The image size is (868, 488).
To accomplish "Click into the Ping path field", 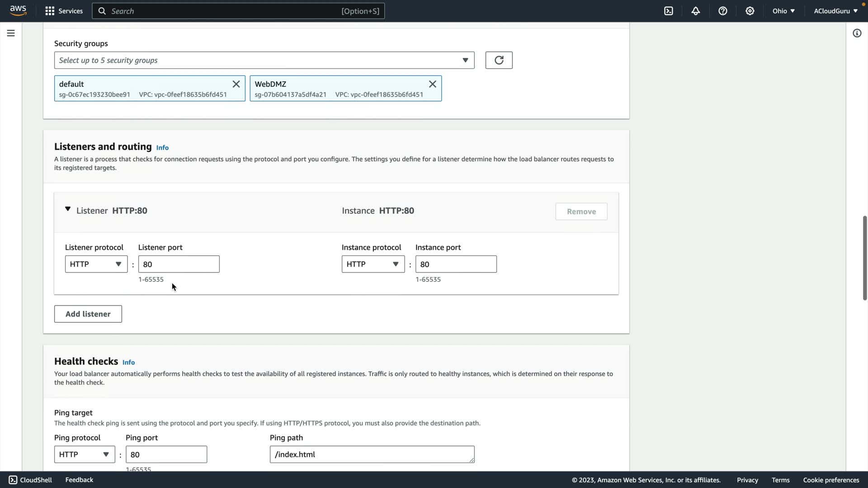I will coord(372,455).
